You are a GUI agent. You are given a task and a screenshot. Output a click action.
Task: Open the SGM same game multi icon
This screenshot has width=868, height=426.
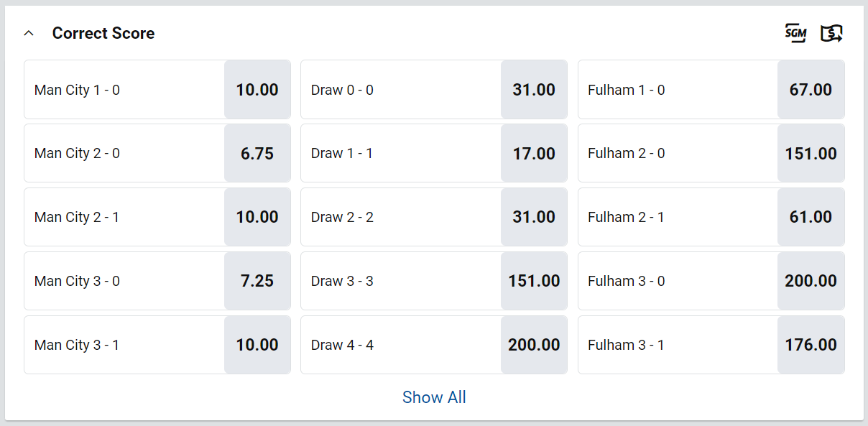point(795,33)
